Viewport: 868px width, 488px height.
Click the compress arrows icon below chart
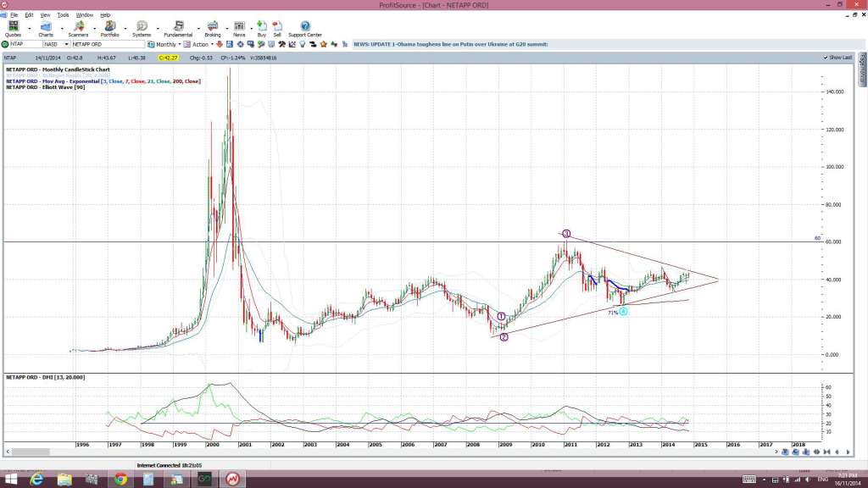(x=827, y=452)
